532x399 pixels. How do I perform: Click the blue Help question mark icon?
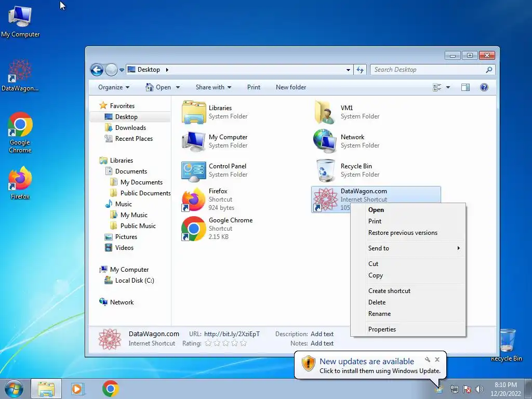coord(484,87)
